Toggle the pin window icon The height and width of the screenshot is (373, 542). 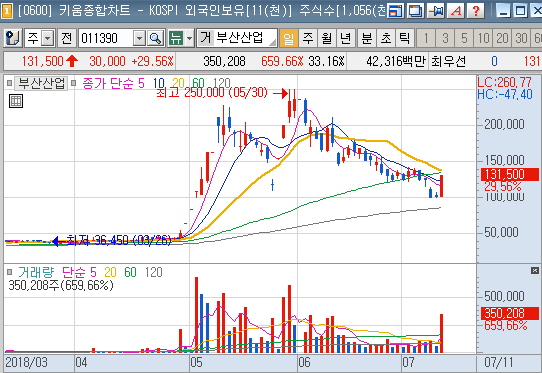[436, 11]
